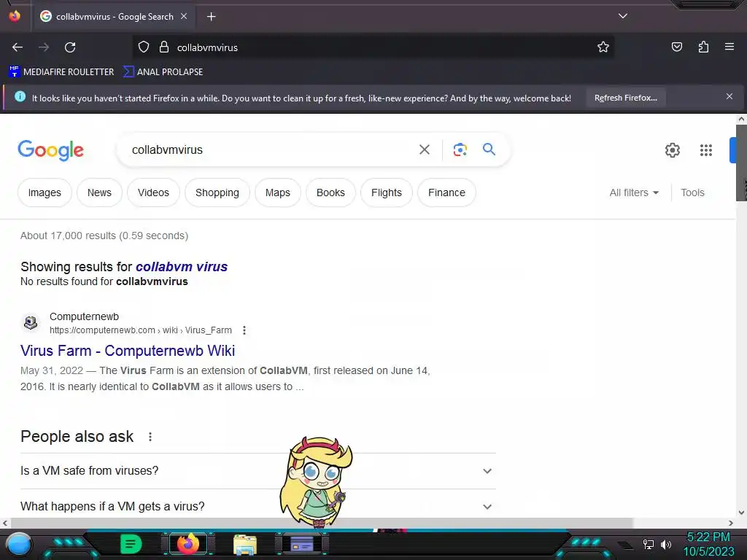This screenshot has width=747, height=560.
Task: Open the tracking protection shield icon
Action: point(144,47)
